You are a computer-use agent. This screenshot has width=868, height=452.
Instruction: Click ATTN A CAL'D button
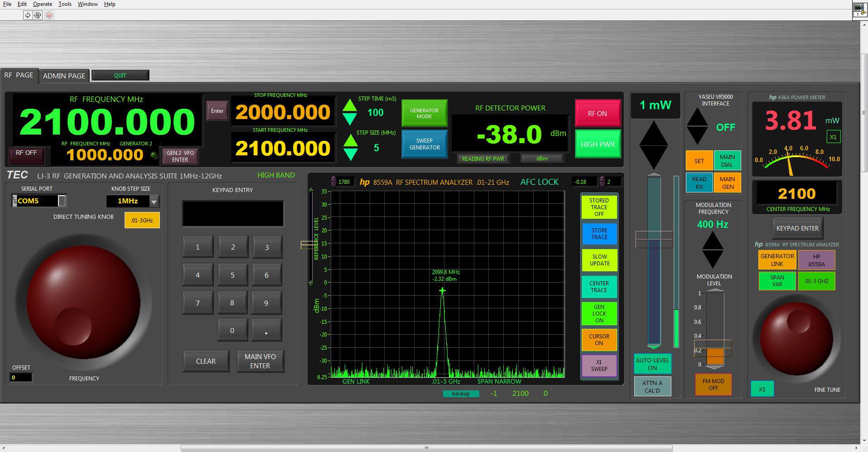[x=652, y=386]
